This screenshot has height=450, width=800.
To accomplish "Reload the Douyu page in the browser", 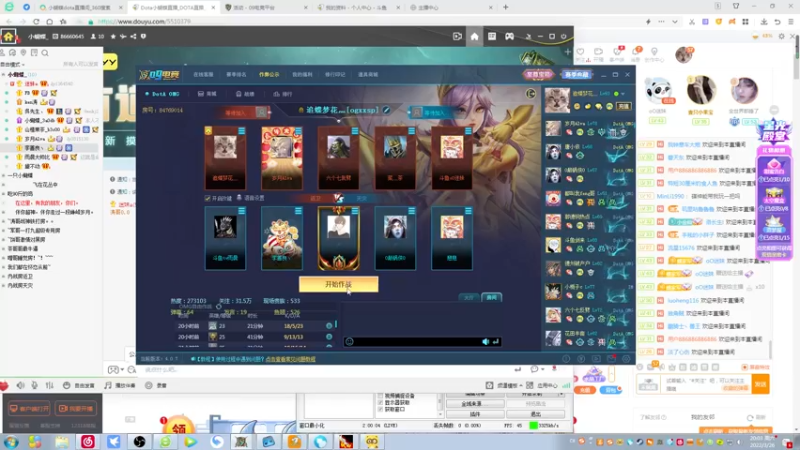I will [x=36, y=22].
